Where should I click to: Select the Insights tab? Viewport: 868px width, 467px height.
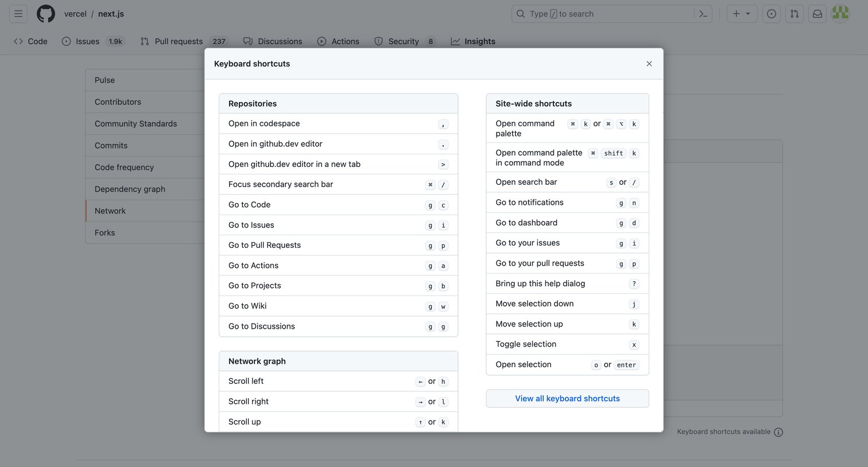(x=473, y=41)
